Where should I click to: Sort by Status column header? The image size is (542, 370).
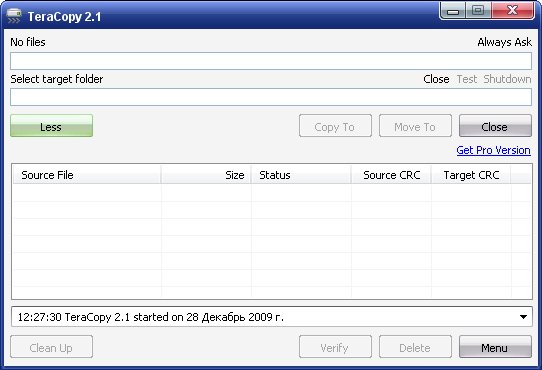pos(301,175)
